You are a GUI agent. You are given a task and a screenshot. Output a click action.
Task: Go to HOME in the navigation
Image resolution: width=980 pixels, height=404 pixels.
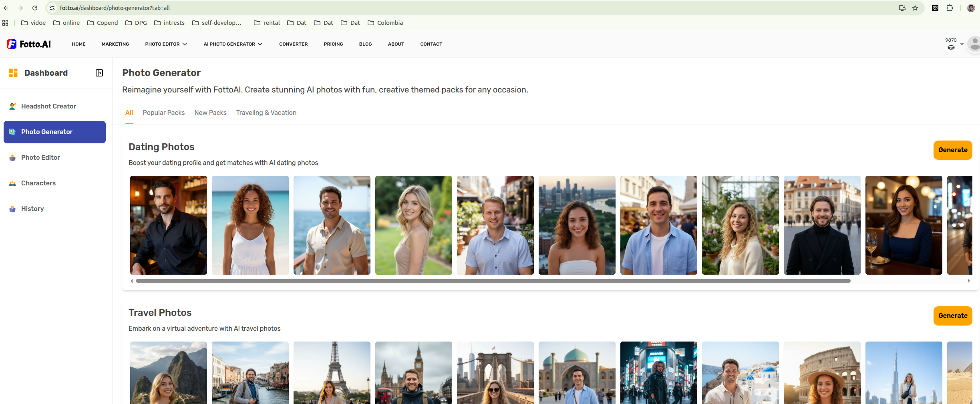tap(79, 44)
